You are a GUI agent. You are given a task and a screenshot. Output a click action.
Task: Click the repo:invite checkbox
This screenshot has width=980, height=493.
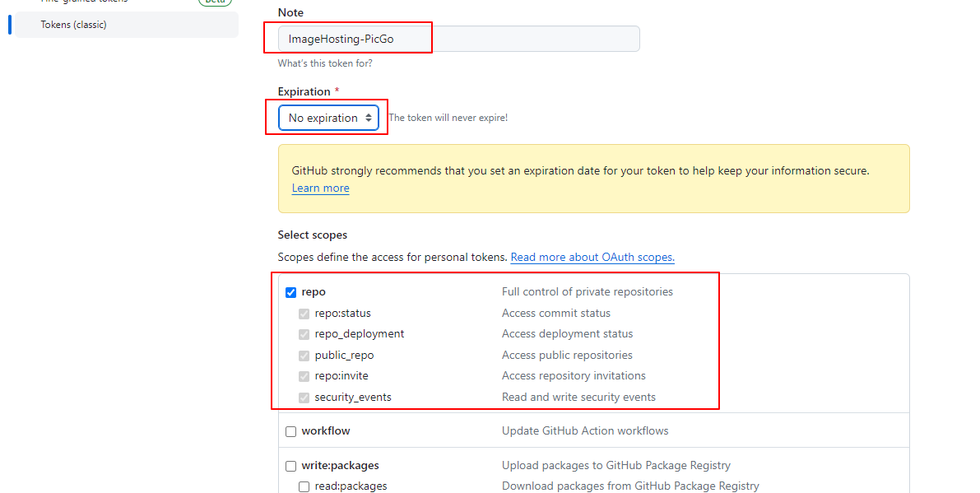click(304, 376)
